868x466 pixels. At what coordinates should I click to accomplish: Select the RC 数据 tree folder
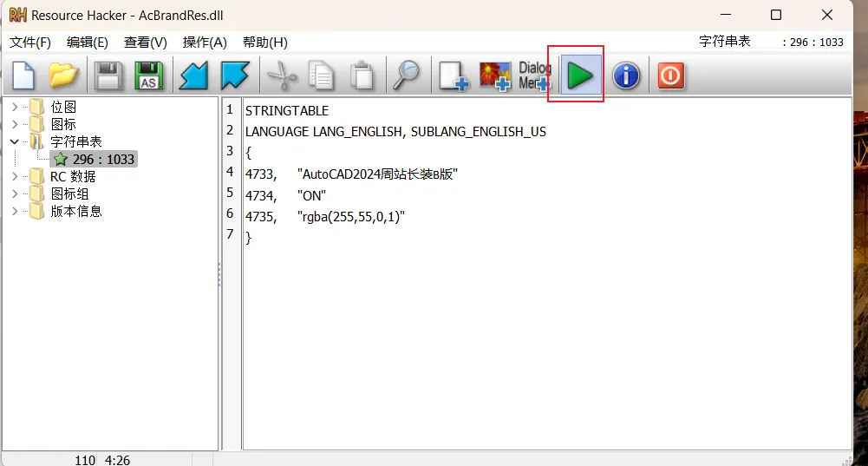73,177
